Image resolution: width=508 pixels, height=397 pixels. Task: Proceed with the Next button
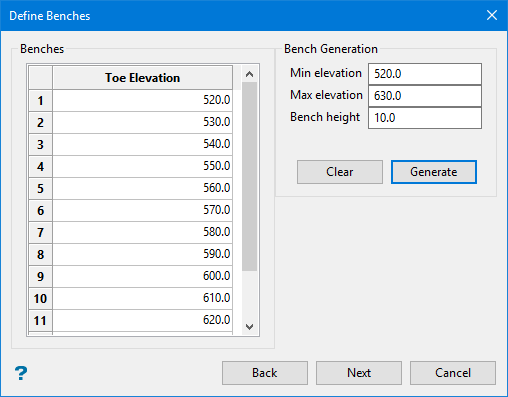pos(359,373)
